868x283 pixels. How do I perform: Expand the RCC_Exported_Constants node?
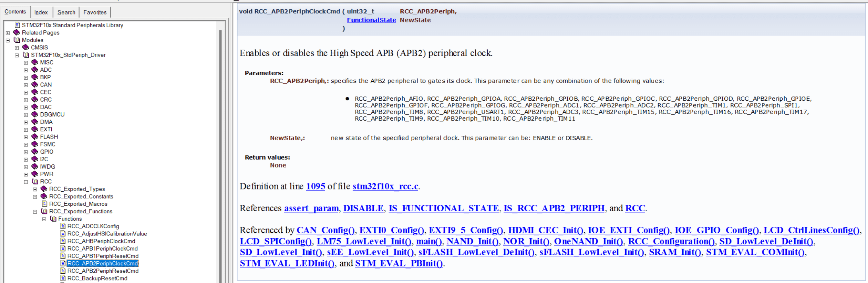coord(35,197)
